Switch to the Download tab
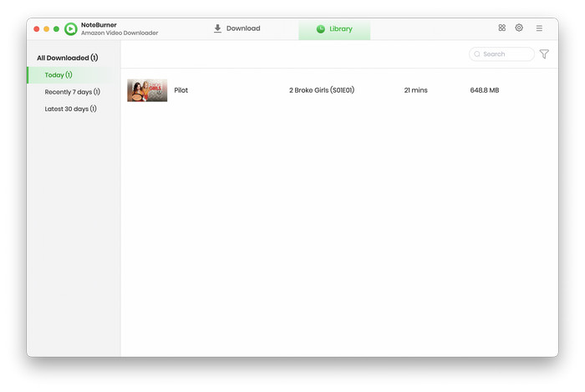The height and width of the screenshot is (392, 585). (x=237, y=28)
